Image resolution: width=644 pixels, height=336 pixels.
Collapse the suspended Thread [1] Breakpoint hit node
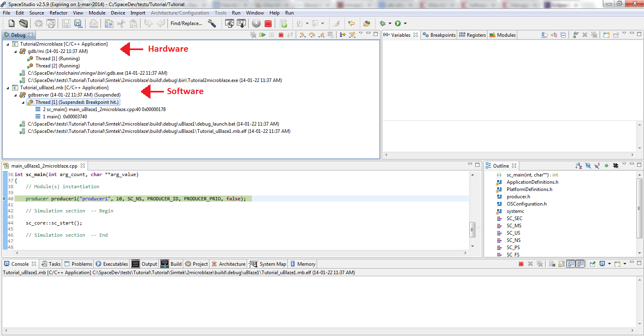23,103
